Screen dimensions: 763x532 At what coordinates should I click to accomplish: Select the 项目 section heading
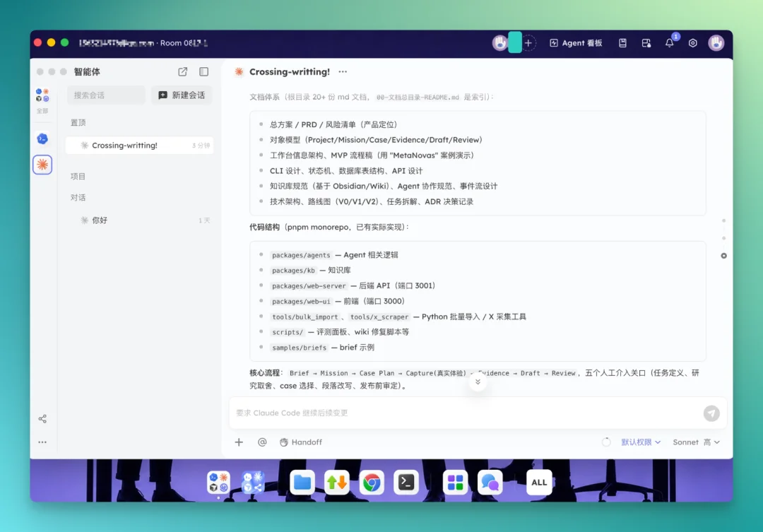pos(78,176)
